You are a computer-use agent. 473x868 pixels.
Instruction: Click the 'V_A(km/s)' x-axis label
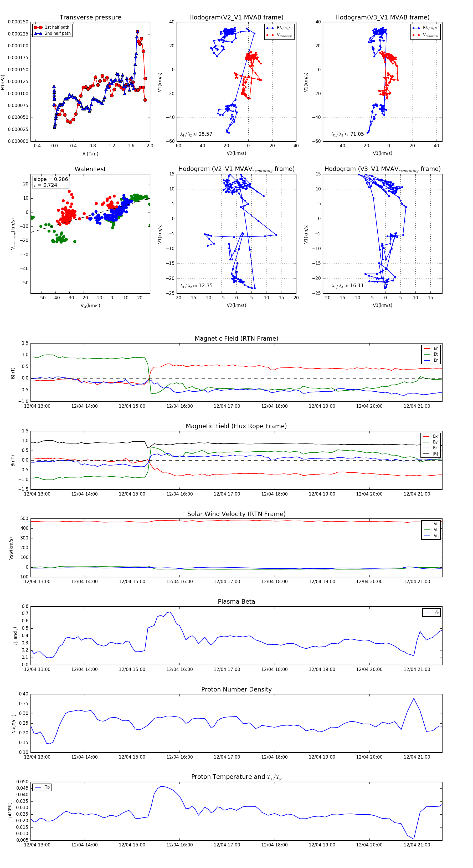[x=90, y=306]
